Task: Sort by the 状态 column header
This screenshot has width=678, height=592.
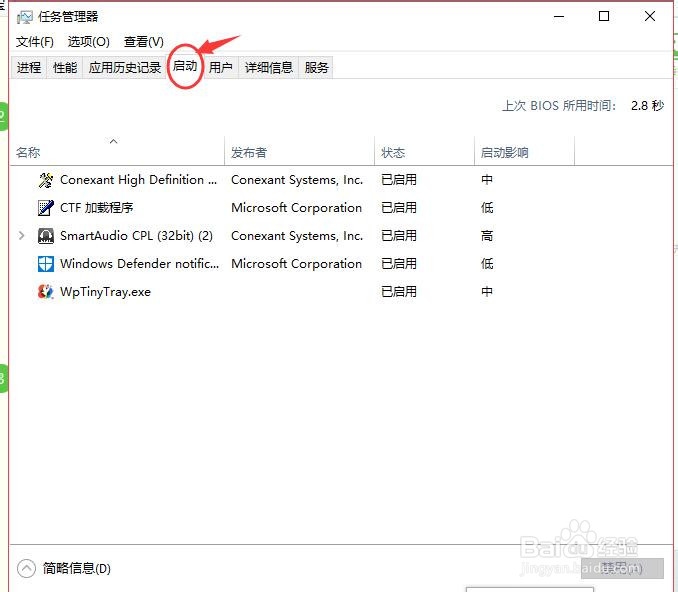Action: point(424,151)
